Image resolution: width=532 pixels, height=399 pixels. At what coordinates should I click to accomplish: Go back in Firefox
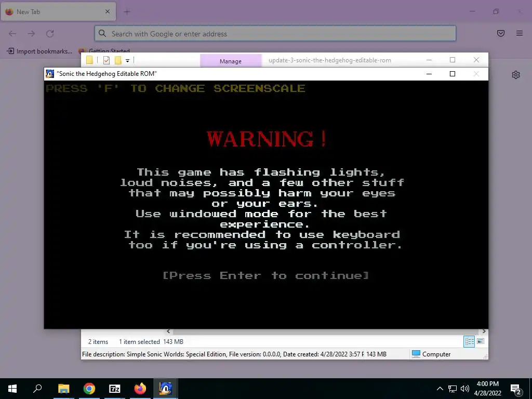pyautogui.click(x=12, y=34)
